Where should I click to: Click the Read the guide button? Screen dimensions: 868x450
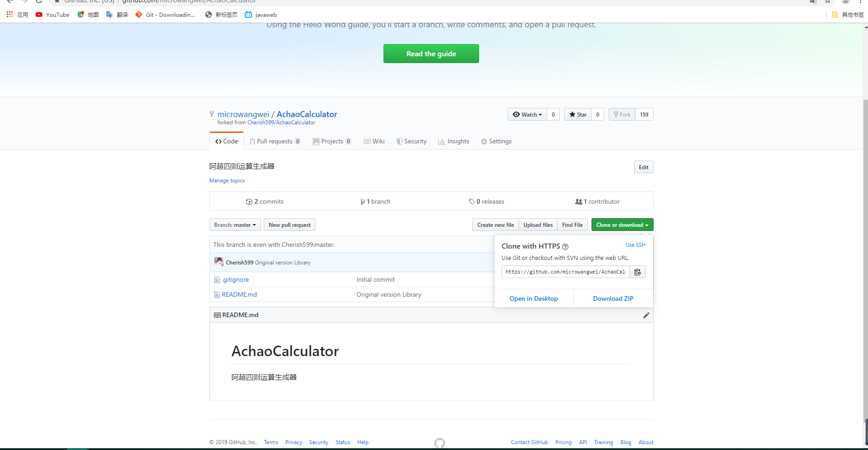[x=431, y=54]
